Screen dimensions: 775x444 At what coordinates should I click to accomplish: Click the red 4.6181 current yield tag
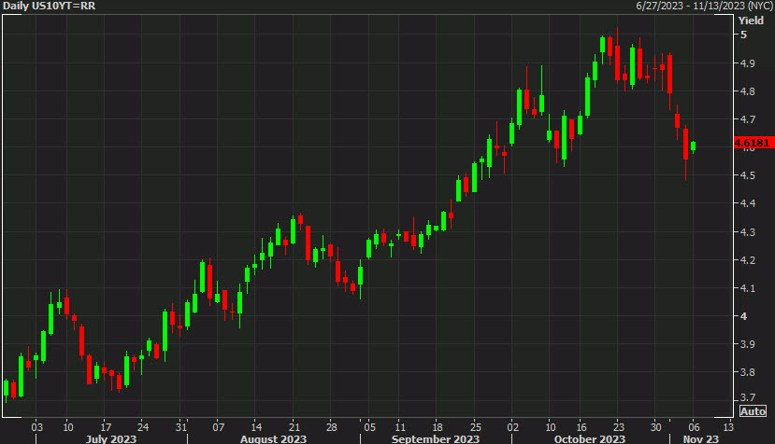coord(754,143)
